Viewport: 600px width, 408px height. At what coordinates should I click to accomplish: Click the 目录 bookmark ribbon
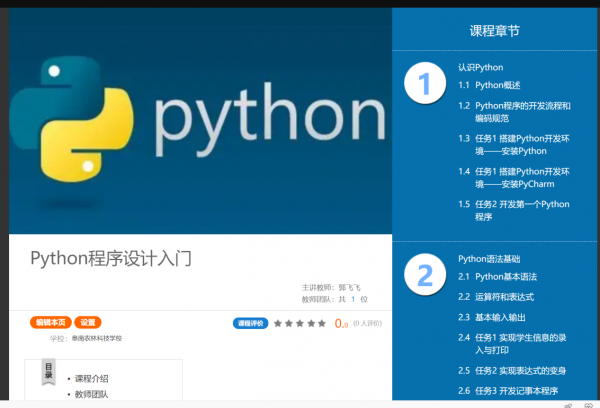(x=49, y=372)
